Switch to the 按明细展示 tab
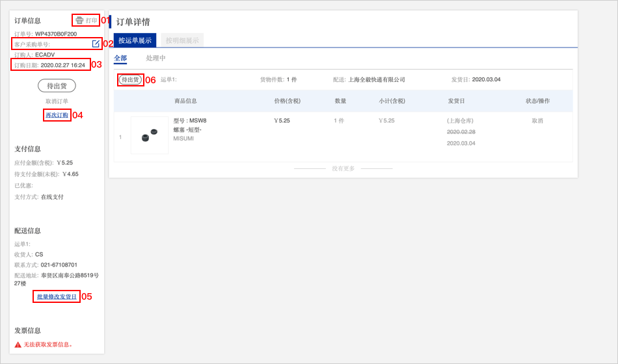Image resolution: width=618 pixels, height=364 pixels. 182,40
